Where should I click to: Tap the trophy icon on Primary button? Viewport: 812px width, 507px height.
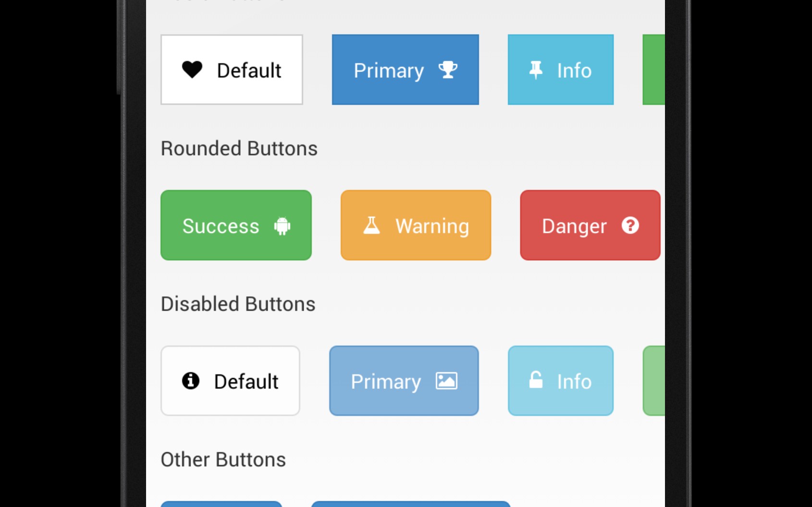pos(448,70)
